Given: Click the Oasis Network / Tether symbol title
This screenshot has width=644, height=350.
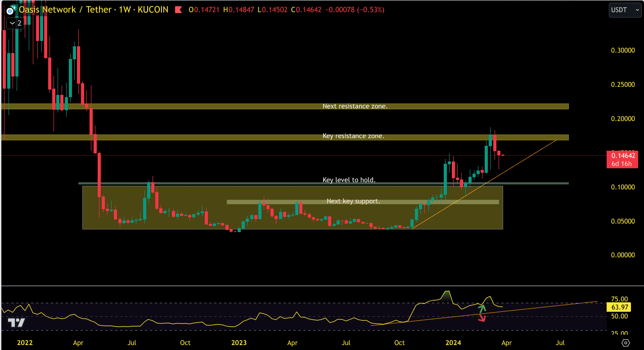Looking at the screenshot, I should pos(64,9).
